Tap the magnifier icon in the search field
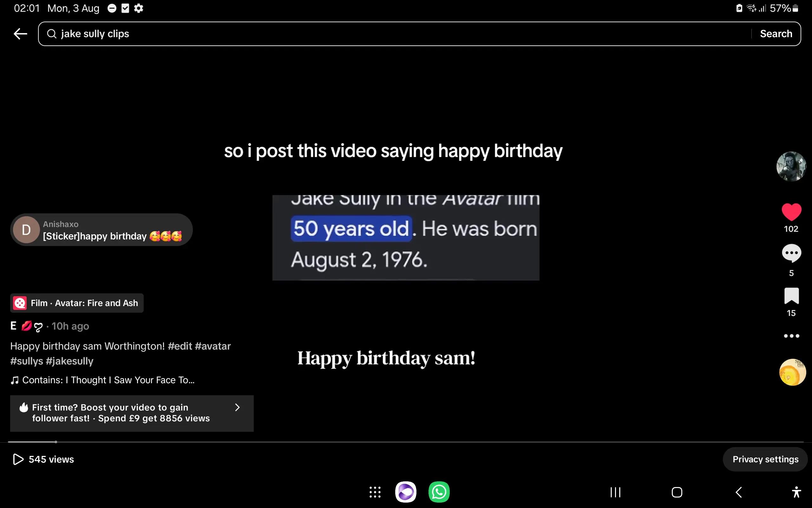 [51, 34]
